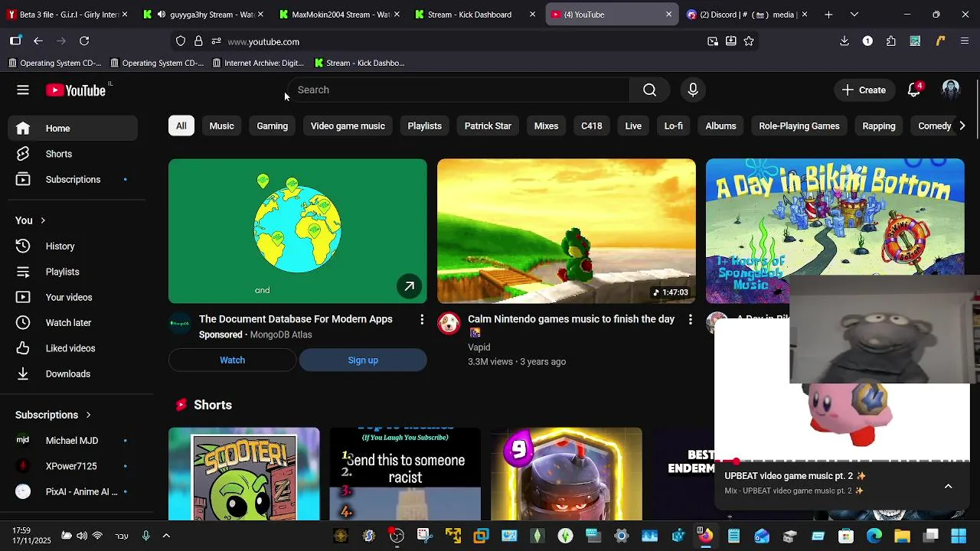Show hidden system tray icons
This screenshot has height=551, width=980.
pos(166,536)
